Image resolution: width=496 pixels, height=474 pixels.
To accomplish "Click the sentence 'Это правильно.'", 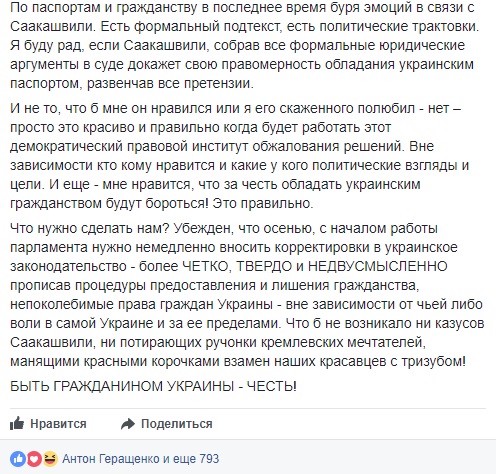I will click(263, 203).
